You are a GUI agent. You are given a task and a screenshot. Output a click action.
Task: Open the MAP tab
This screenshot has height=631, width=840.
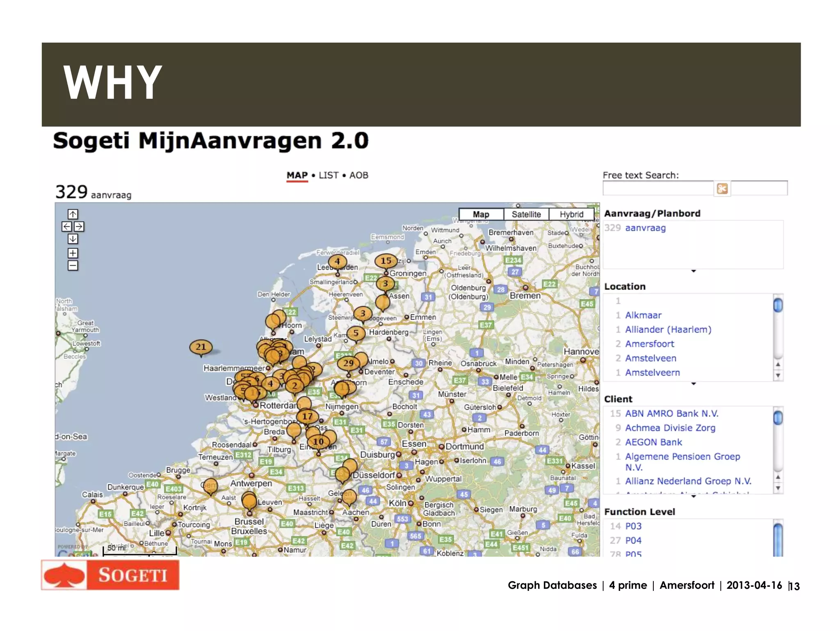297,175
